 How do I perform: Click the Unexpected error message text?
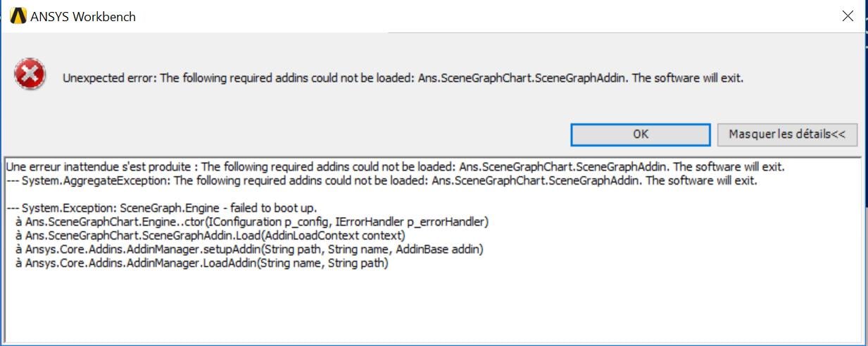(282, 78)
